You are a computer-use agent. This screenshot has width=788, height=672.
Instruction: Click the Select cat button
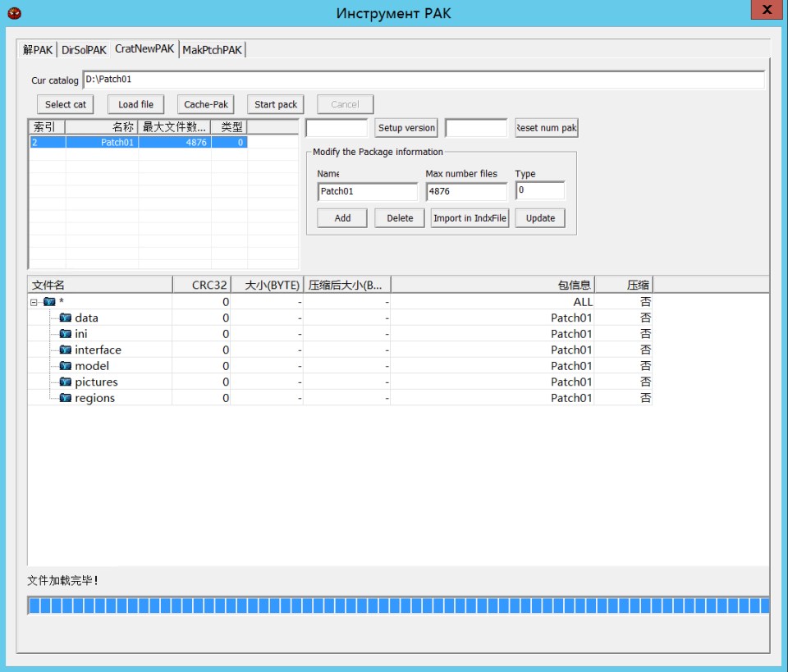[x=65, y=104]
